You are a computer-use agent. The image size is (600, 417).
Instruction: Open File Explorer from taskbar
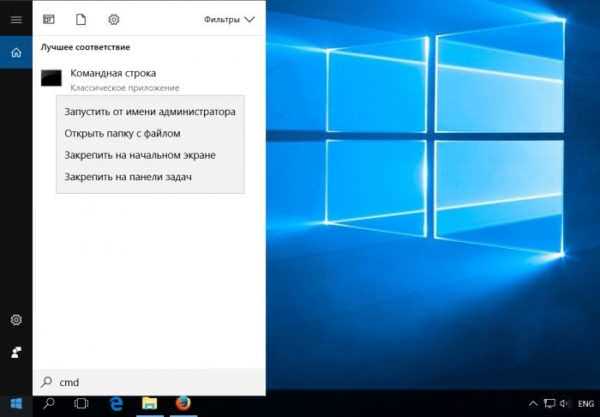150,403
